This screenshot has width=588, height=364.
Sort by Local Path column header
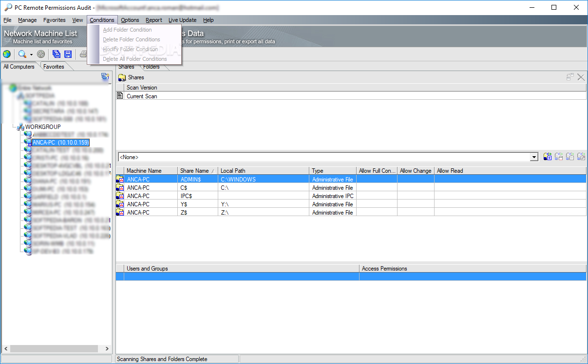tap(264, 171)
